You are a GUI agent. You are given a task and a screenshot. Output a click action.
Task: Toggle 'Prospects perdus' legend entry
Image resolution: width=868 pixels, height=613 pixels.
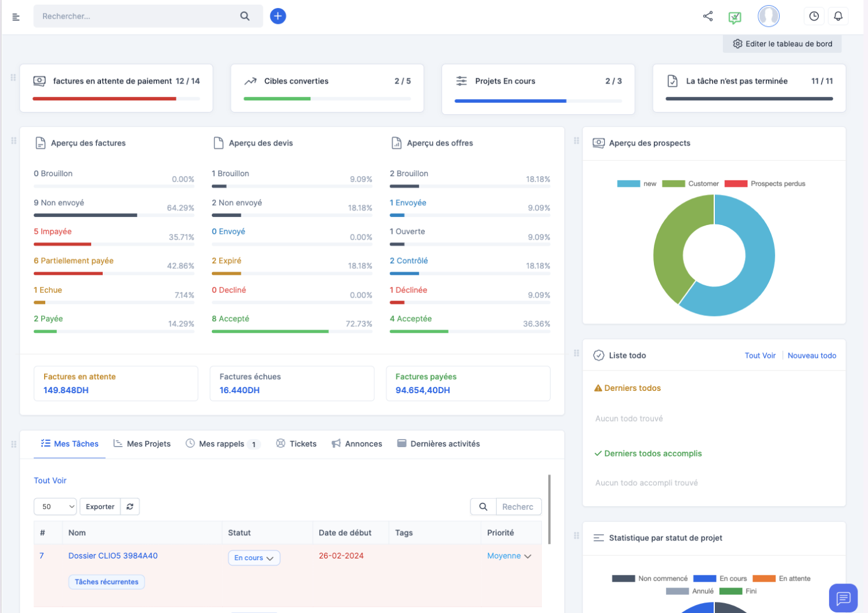click(x=765, y=184)
